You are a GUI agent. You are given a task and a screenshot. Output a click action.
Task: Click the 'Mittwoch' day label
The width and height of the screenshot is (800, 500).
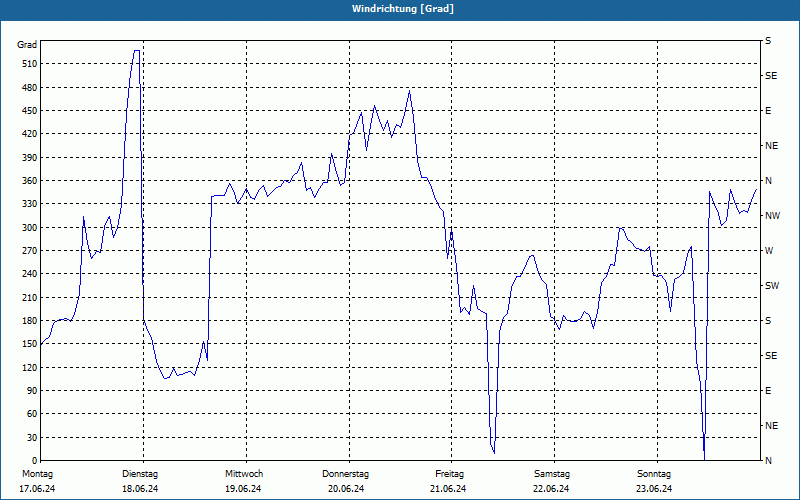tap(244, 474)
